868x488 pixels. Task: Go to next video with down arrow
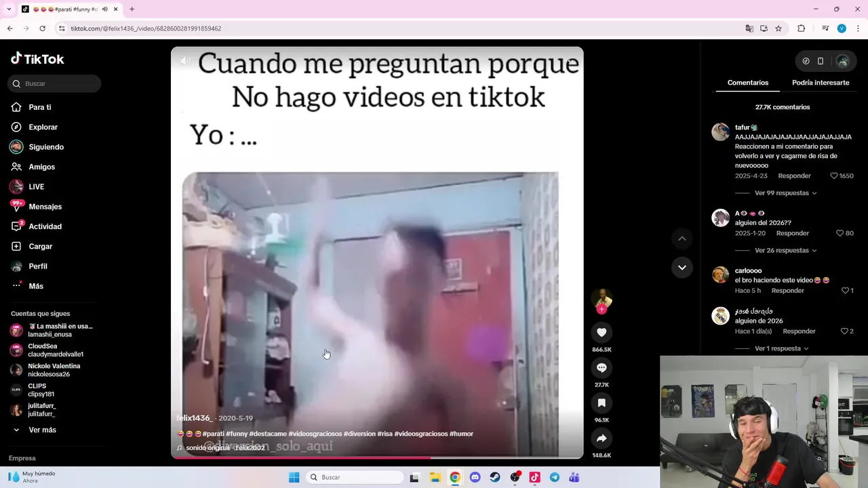[682, 267]
